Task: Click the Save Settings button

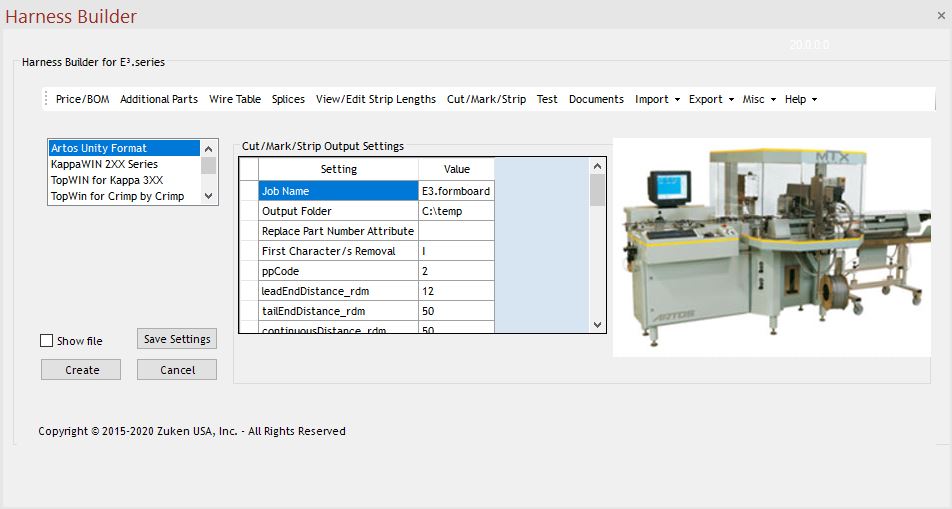Action: tap(177, 339)
